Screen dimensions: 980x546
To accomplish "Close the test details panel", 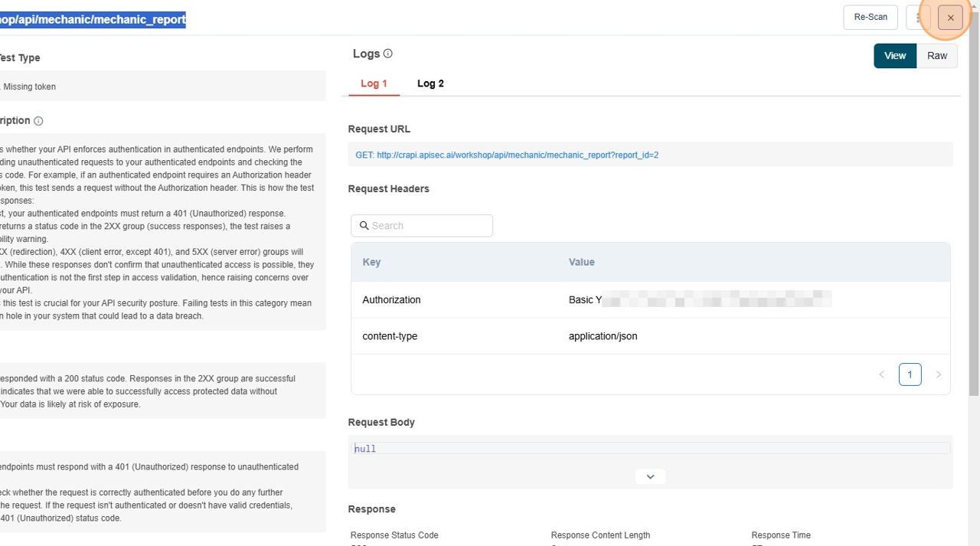I will (x=950, y=18).
